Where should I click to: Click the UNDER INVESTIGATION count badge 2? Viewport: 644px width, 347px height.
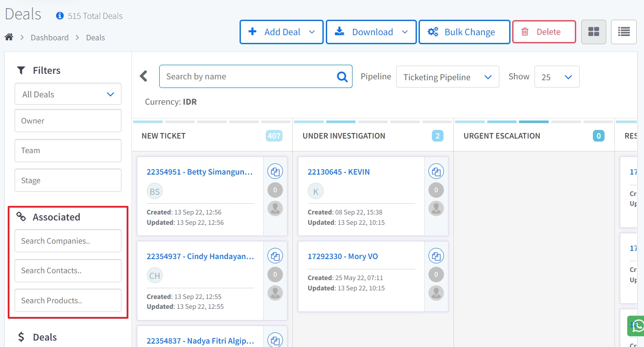pos(437,136)
